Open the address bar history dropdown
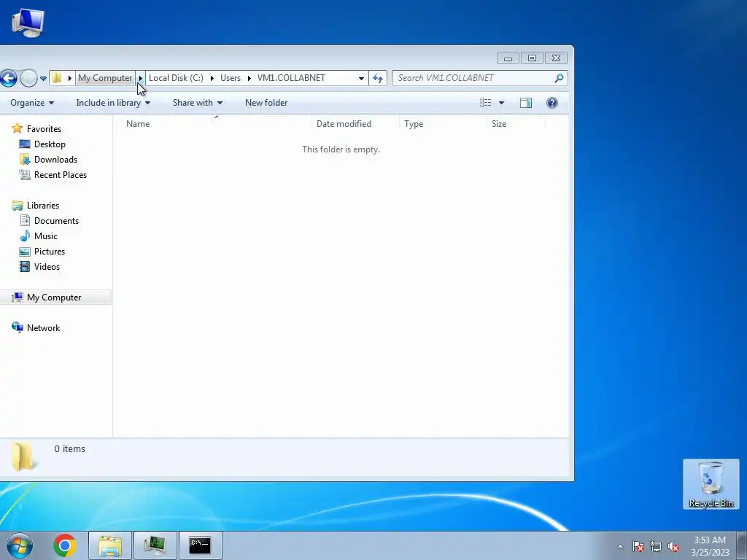This screenshot has width=747, height=560. pos(361,78)
